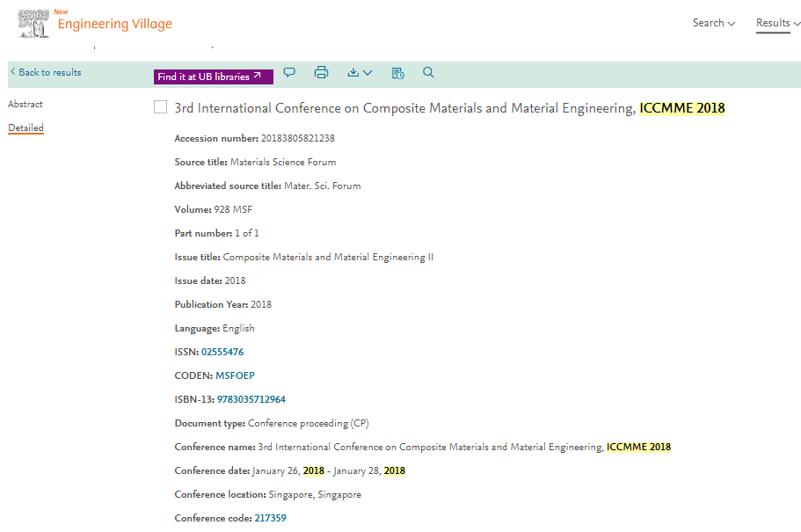This screenshot has width=801, height=532.
Task: Click the download record icon
Action: point(353,73)
